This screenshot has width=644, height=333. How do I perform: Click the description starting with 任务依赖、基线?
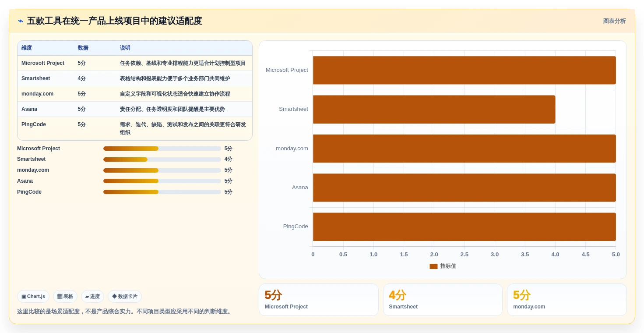pos(183,63)
